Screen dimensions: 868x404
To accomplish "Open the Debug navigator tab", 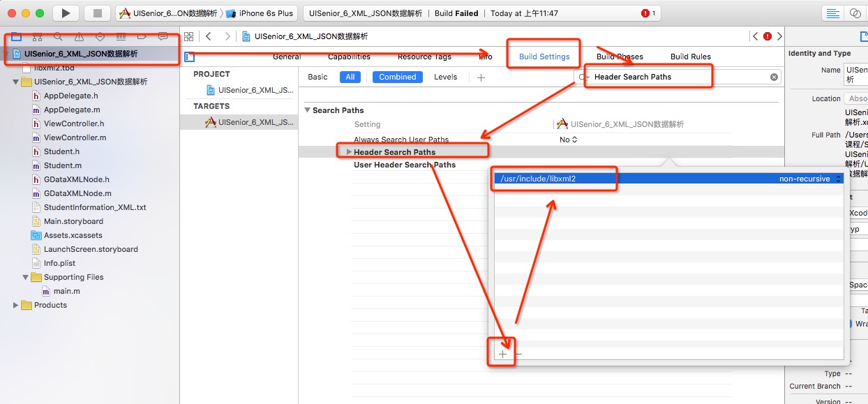I will pos(121,36).
